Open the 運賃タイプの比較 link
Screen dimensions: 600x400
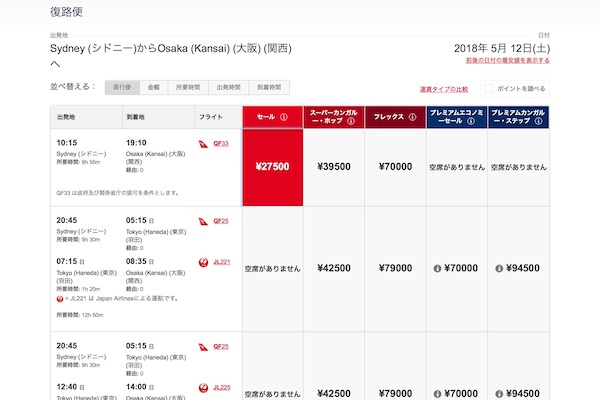tap(444, 89)
